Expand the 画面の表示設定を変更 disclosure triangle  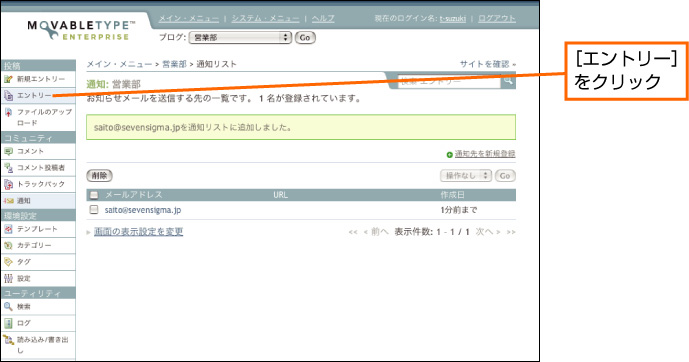(89, 232)
